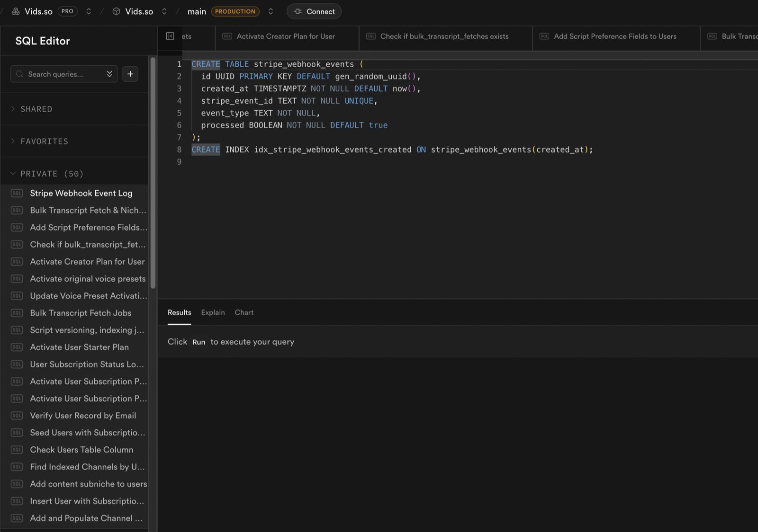Open Add and Populate Channel ... query
This screenshot has width=758, height=532.
pyautogui.click(x=74, y=518)
